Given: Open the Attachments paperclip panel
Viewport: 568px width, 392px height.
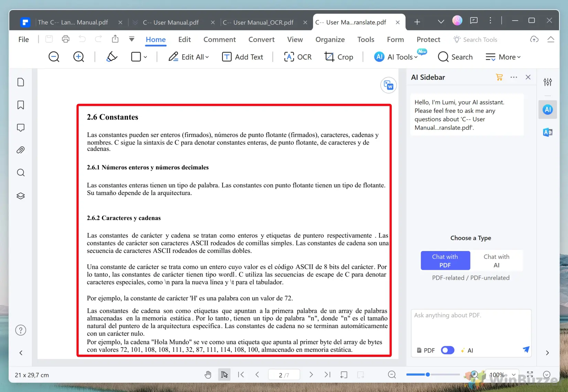Looking at the screenshot, I should (21, 150).
